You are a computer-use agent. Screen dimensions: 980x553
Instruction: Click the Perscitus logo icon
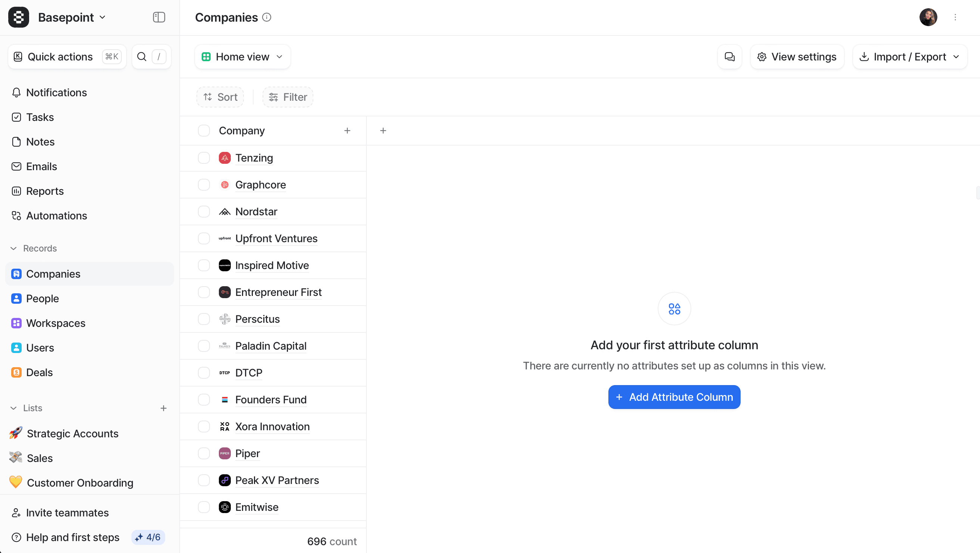pyautogui.click(x=225, y=319)
